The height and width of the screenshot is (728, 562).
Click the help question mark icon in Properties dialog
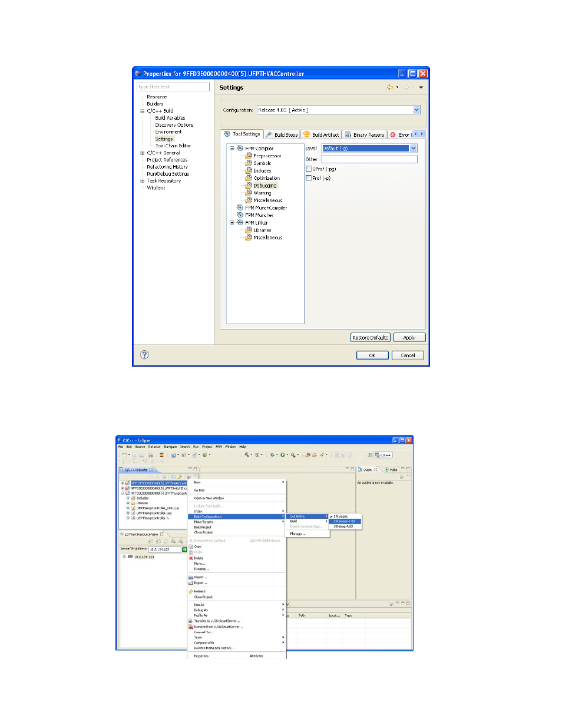pos(144,354)
